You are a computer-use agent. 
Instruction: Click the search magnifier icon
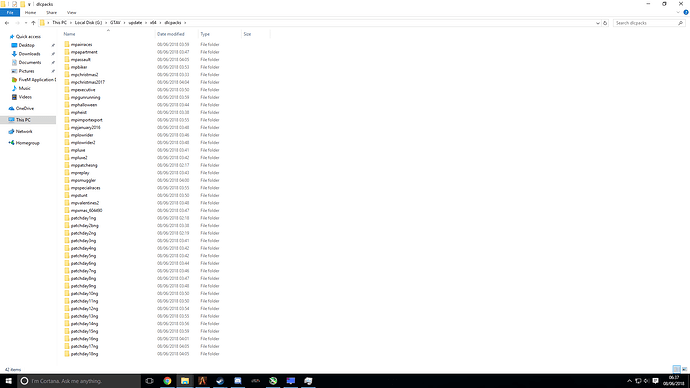click(680, 23)
